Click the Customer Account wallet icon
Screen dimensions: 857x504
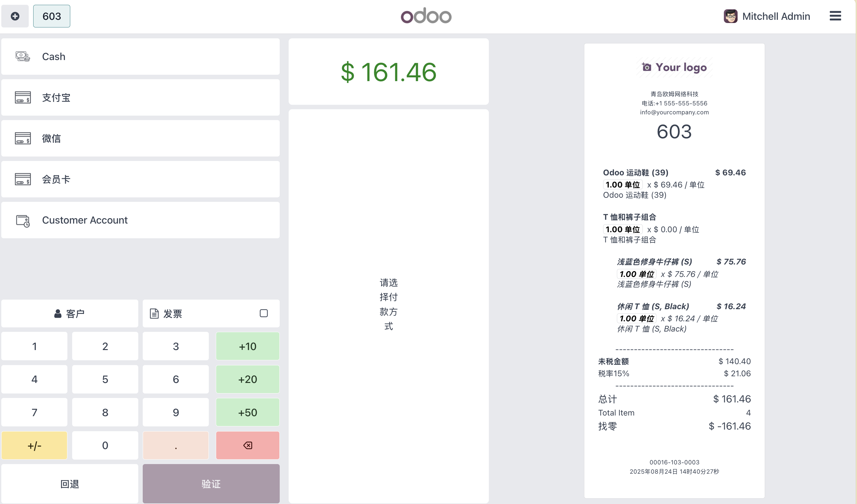(23, 220)
